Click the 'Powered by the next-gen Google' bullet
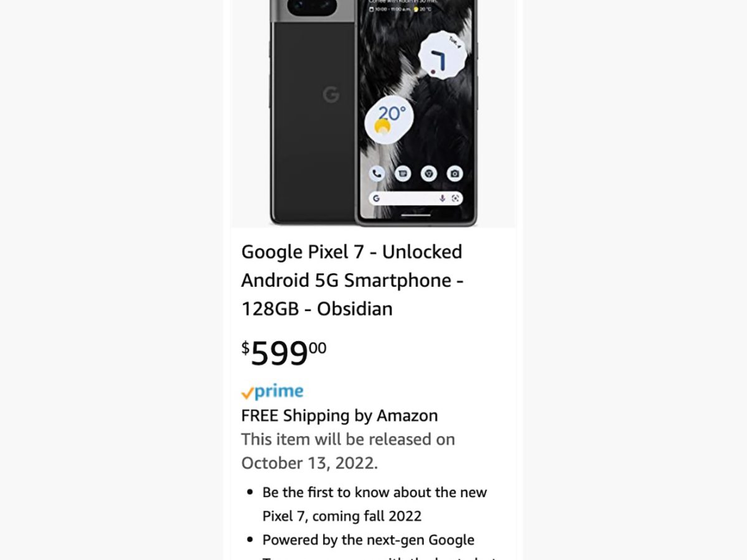The width and height of the screenshot is (747, 560). 368,540
